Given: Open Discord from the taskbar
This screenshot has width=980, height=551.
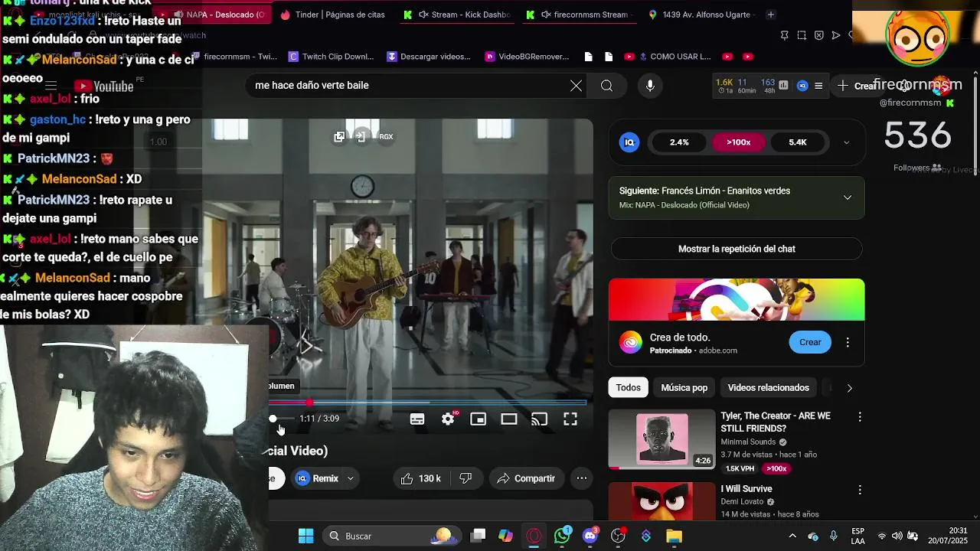Looking at the screenshot, I should point(590,536).
